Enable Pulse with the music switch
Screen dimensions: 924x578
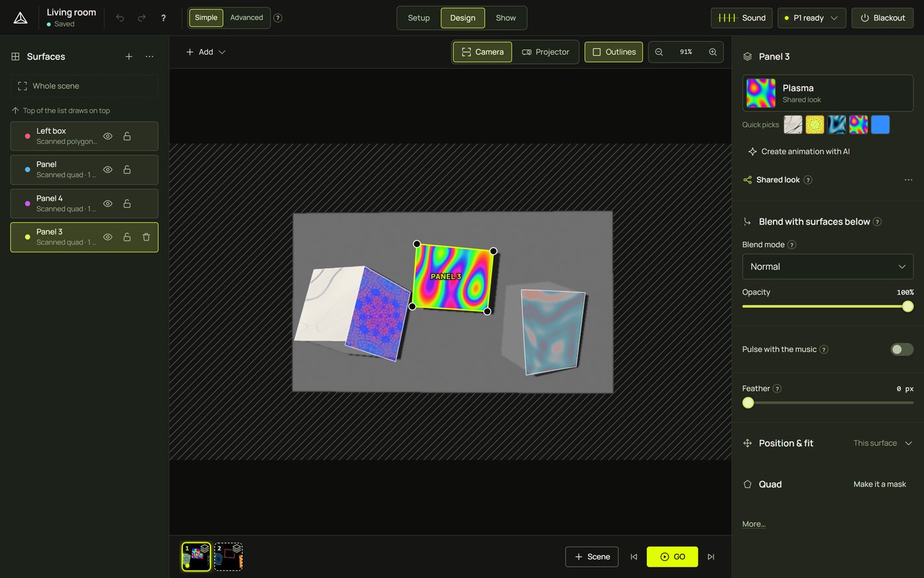902,349
